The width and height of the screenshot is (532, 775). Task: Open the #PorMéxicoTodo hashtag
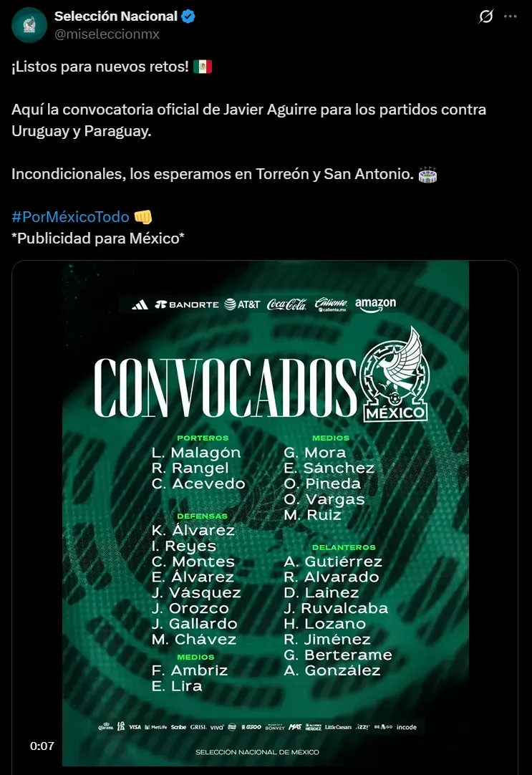pos(70,217)
